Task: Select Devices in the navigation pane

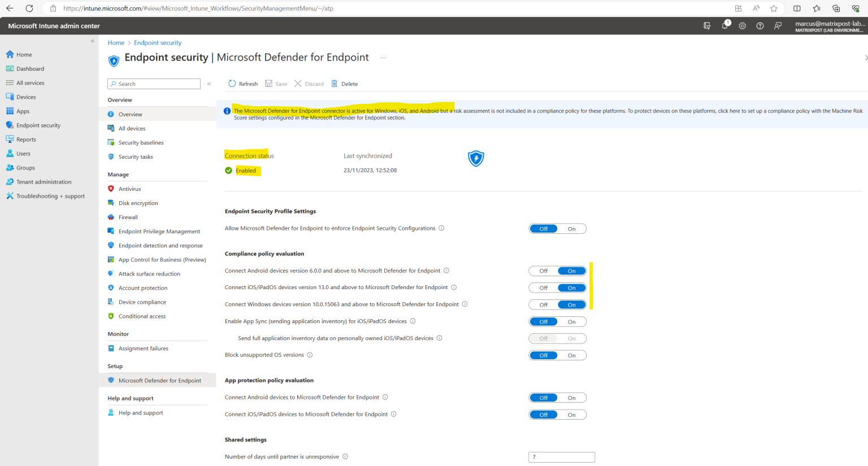Action: 27,97
